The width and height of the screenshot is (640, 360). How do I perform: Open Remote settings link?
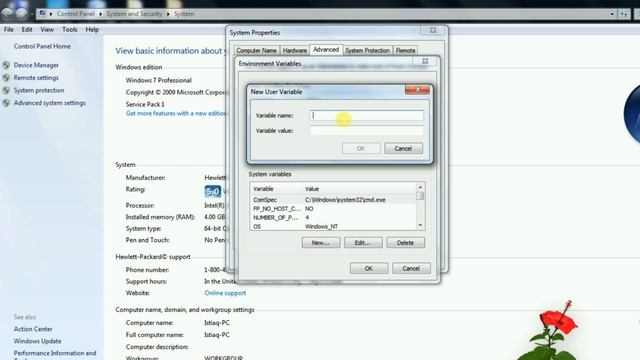(x=36, y=78)
